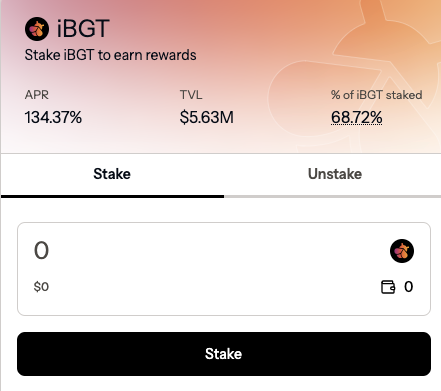Image resolution: width=441 pixels, height=391 pixels.
Task: Click the APR value 134.37%
Action: [53, 117]
